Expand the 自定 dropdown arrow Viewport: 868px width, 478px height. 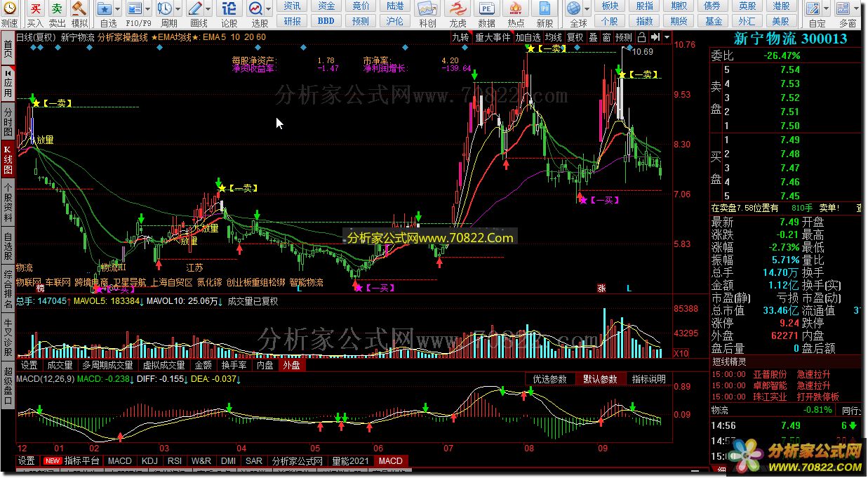pos(825,10)
